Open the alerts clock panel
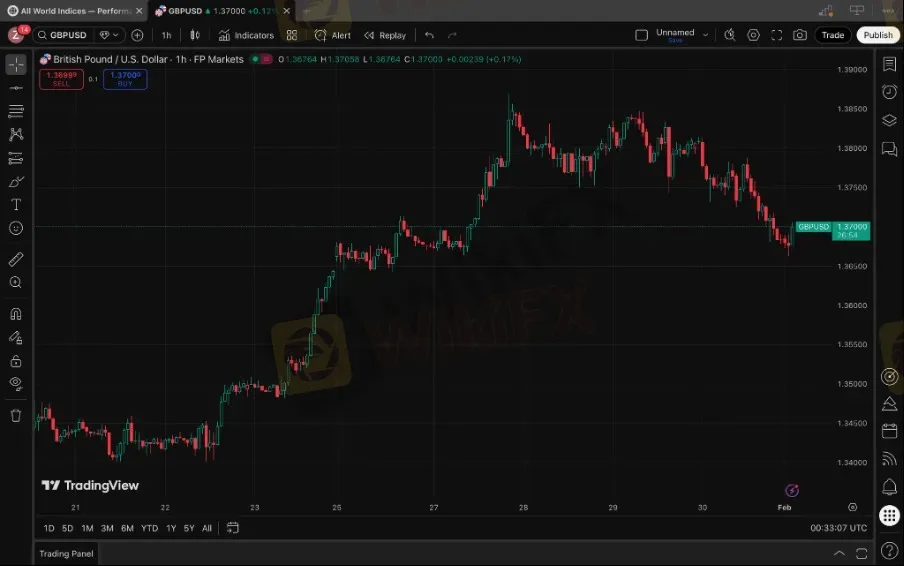Viewport: 904px width, 566px height. pos(890,92)
